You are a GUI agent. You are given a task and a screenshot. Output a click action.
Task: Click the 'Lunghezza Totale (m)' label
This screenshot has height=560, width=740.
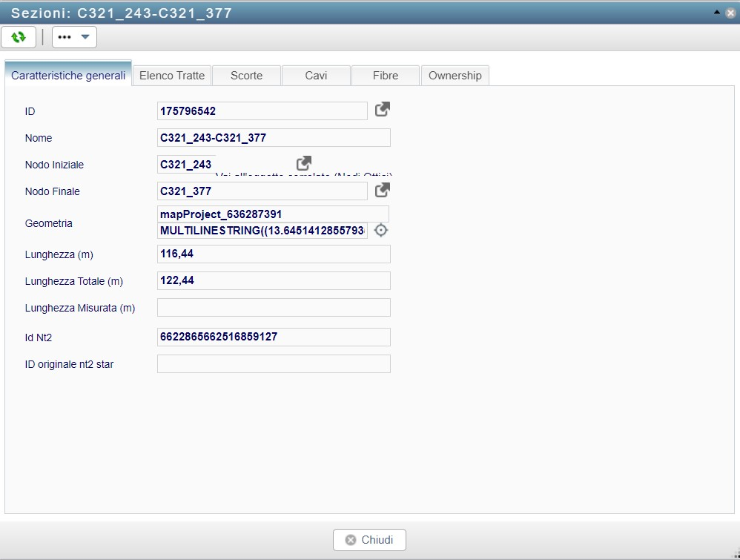coord(74,281)
